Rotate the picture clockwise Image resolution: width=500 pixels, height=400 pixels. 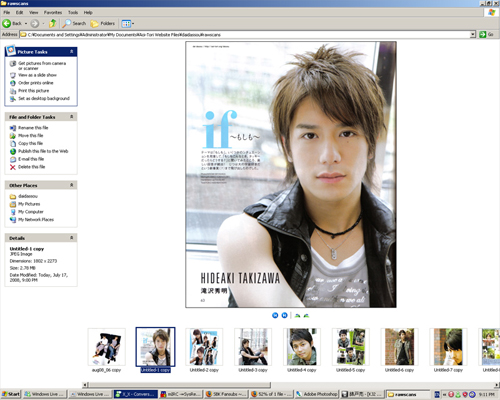[297, 315]
